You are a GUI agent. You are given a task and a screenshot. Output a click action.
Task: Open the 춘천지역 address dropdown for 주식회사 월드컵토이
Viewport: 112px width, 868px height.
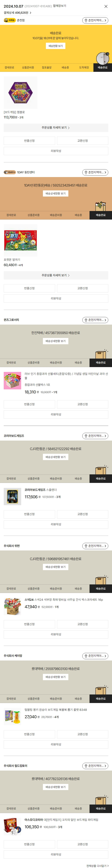pyautogui.click(x=95, y=766)
